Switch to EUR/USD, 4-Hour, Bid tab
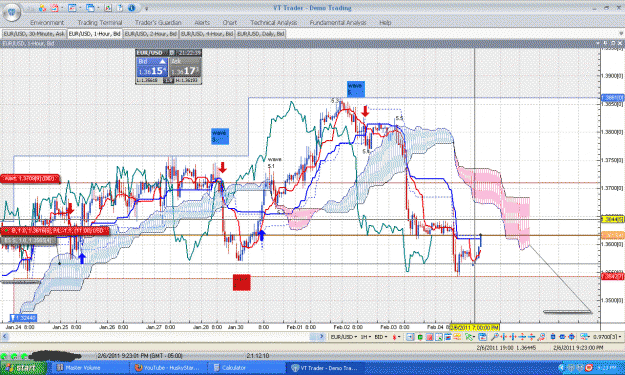Viewport: 625px width, 375px height. pos(207,34)
